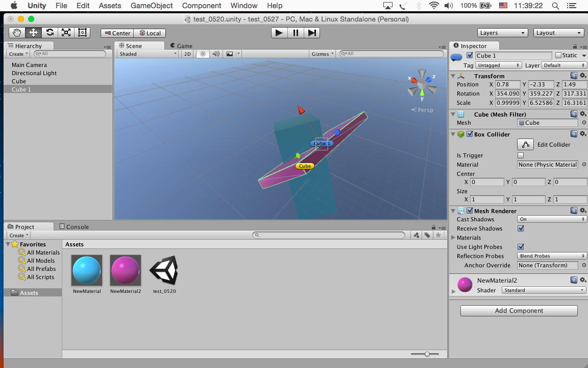This screenshot has width=588, height=368.
Task: Switch to the Game tab
Action: (x=181, y=46)
